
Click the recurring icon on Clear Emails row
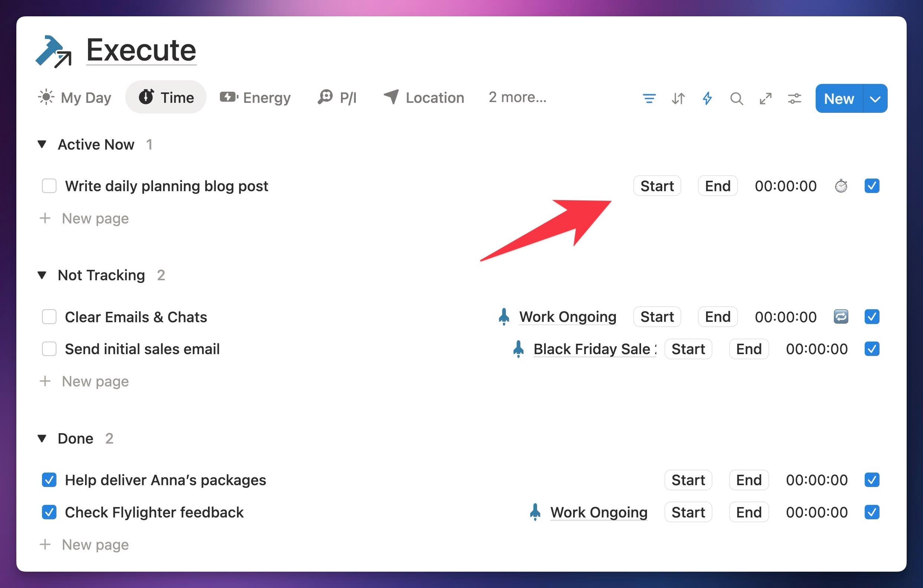(841, 317)
